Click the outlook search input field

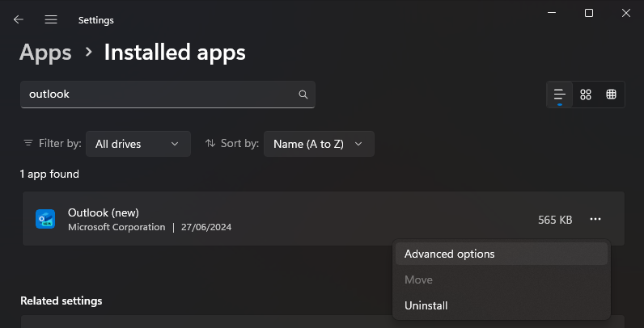pyautogui.click(x=167, y=95)
